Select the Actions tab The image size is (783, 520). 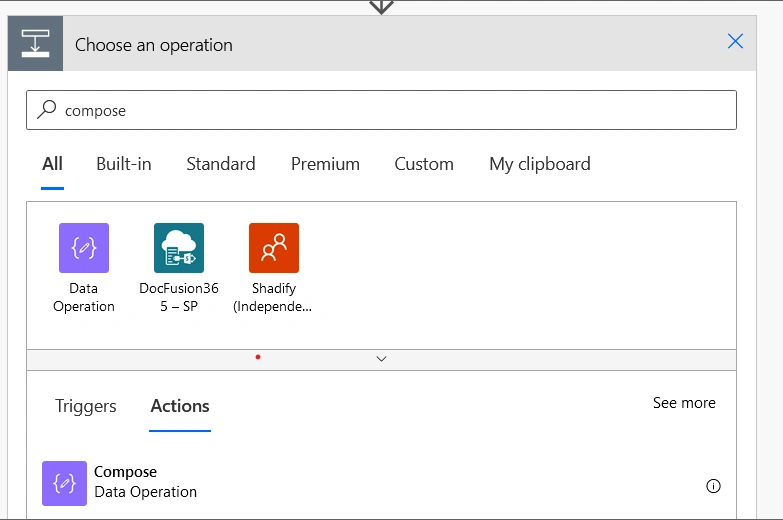(180, 406)
